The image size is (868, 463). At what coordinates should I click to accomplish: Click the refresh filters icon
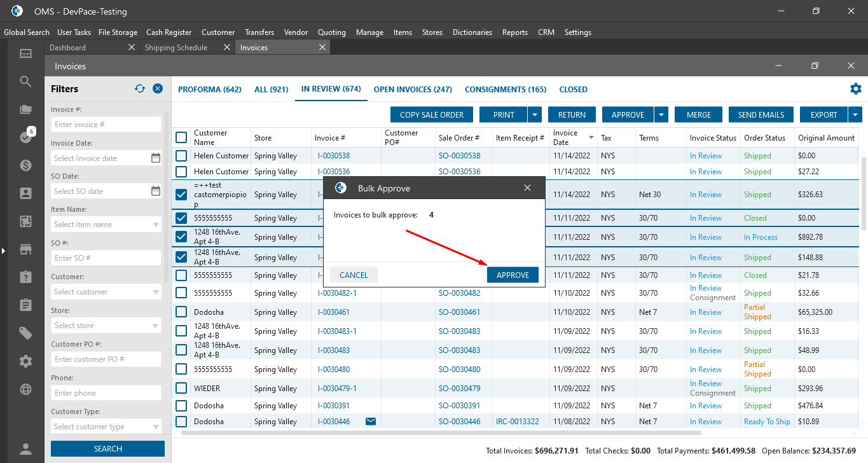point(140,89)
